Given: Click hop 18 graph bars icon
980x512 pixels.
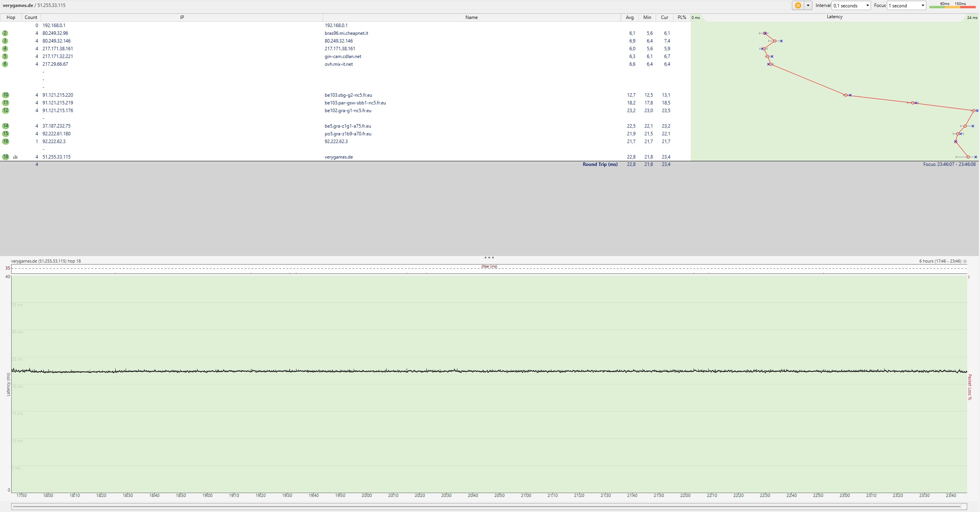Looking at the screenshot, I should (15, 157).
